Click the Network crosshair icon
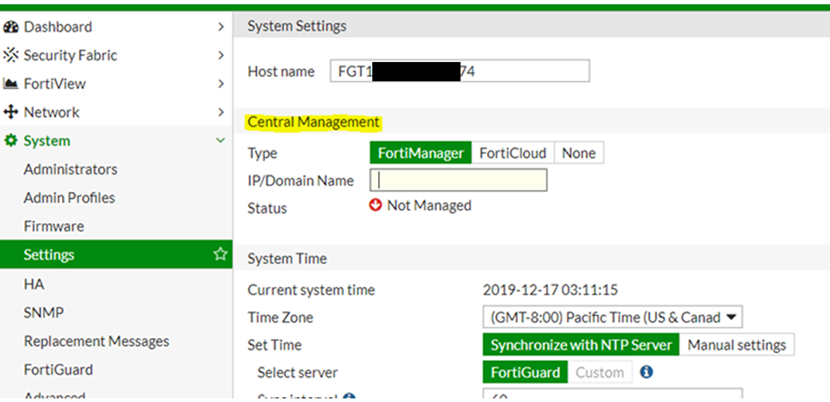Image resolution: width=830 pixels, height=402 pixels. [11, 113]
